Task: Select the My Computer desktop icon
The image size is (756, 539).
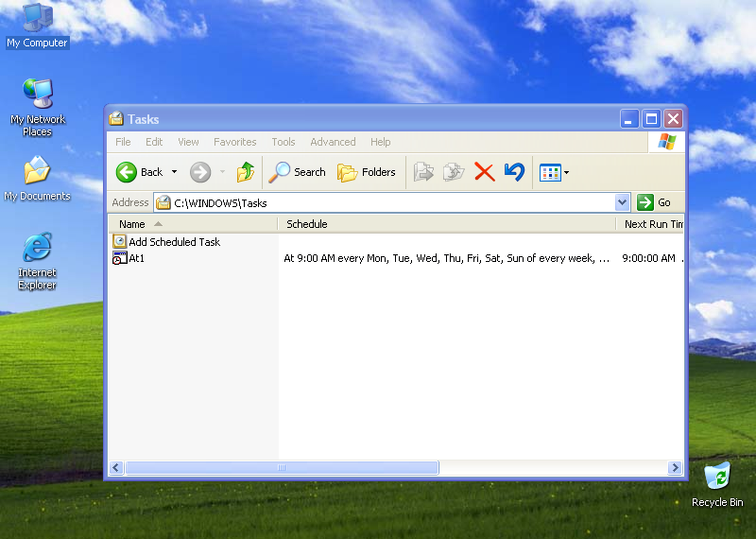Action: coord(38,26)
